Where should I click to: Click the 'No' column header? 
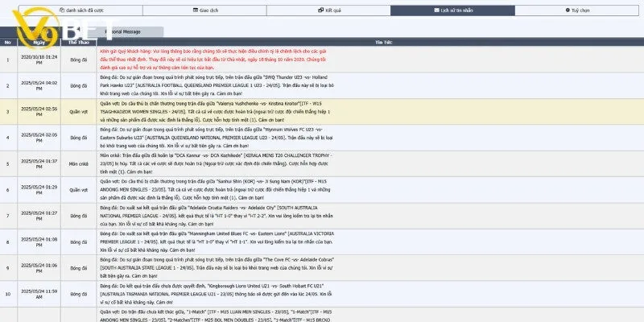click(x=7, y=41)
